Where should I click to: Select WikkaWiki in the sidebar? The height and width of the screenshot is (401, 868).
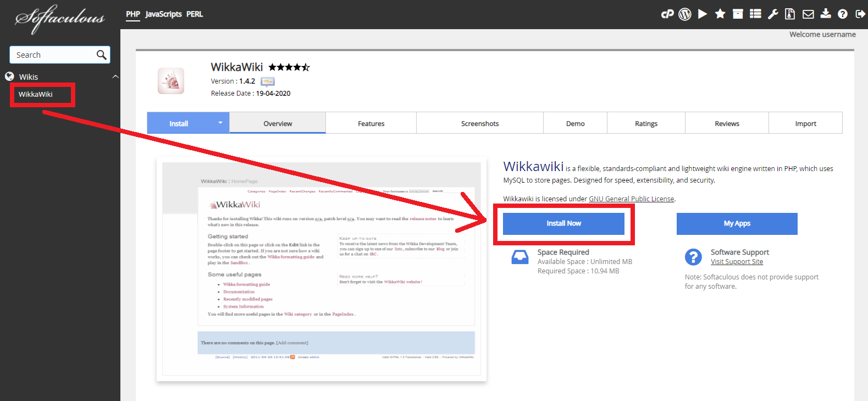pyautogui.click(x=36, y=95)
